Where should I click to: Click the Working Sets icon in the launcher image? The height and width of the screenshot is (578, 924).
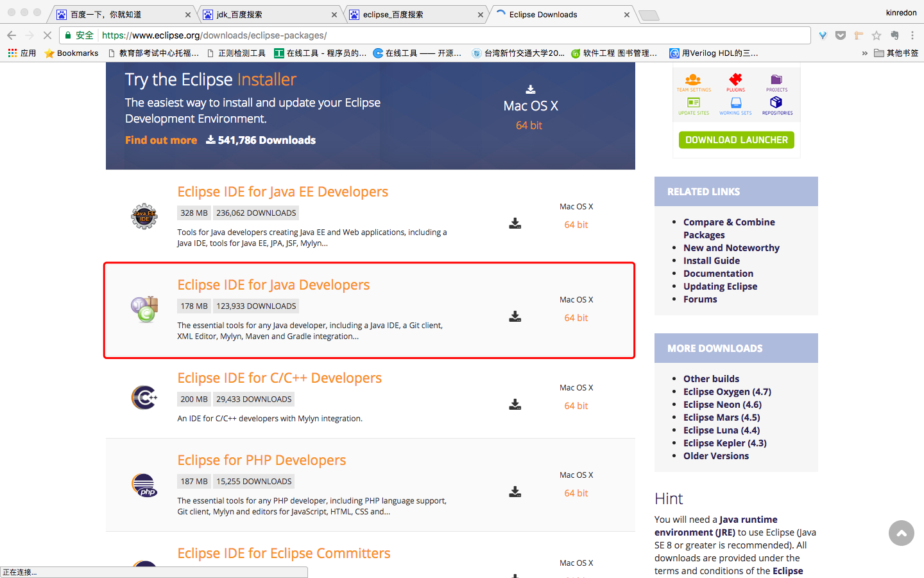(735, 105)
